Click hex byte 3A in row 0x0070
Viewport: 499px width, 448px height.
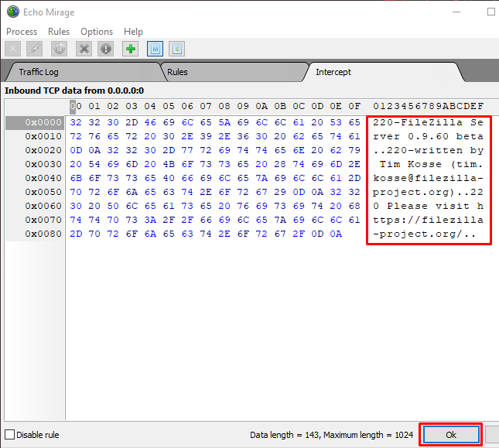(150, 220)
